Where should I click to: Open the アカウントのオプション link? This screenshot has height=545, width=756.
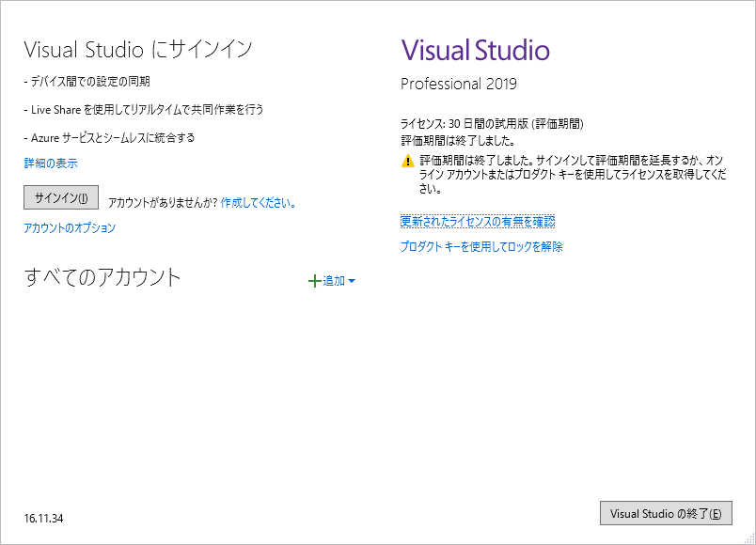coord(70,228)
